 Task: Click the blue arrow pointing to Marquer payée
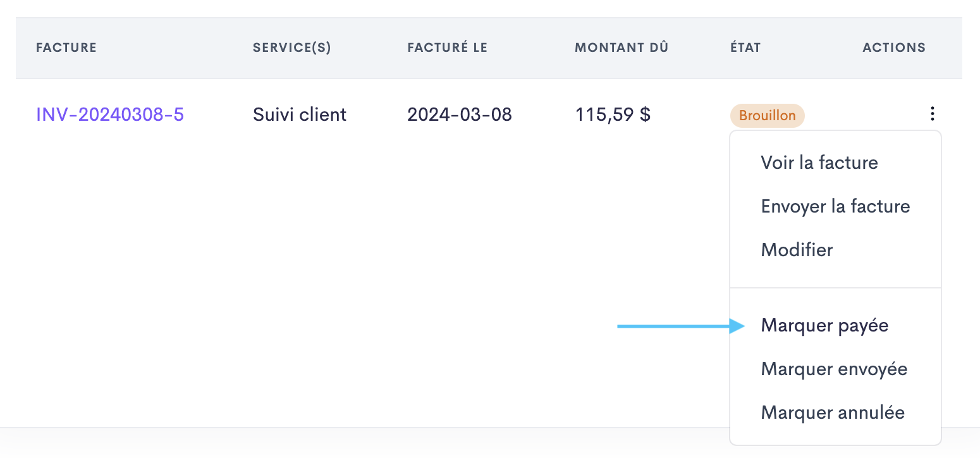(x=682, y=326)
